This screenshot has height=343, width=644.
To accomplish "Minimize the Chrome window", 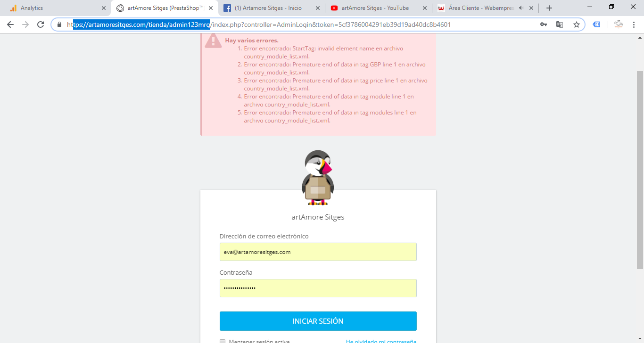I will 590,7.
